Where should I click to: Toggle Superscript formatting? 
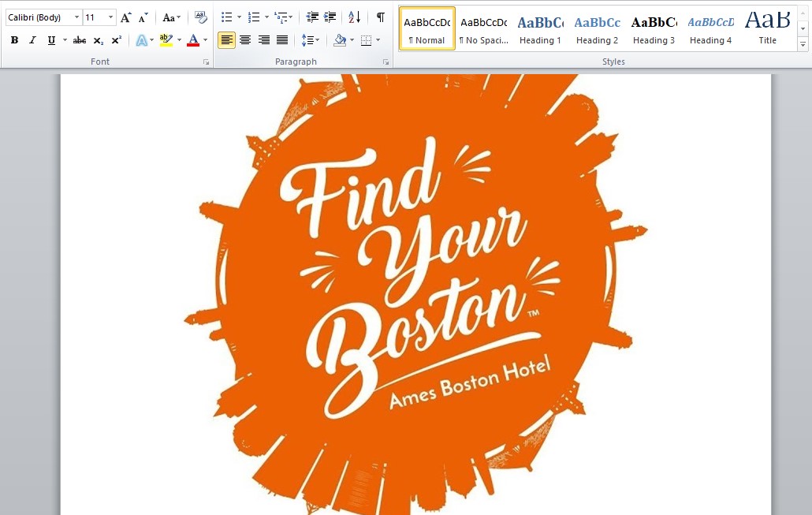click(117, 40)
